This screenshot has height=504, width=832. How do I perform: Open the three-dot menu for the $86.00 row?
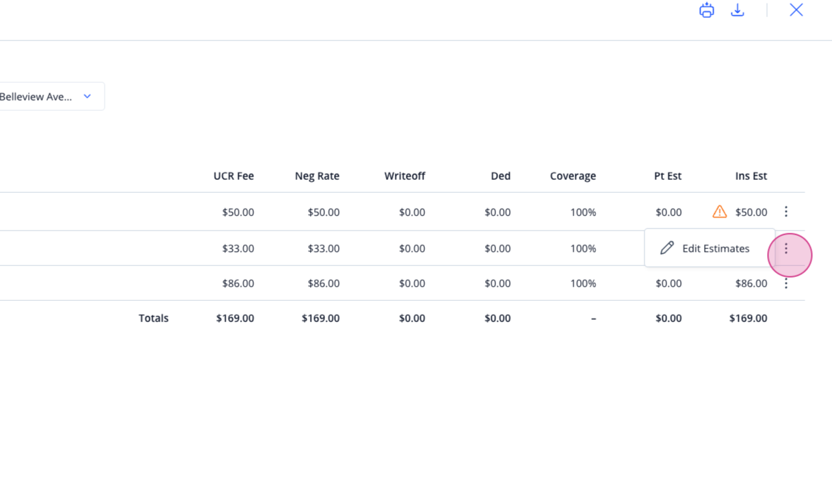[786, 283]
